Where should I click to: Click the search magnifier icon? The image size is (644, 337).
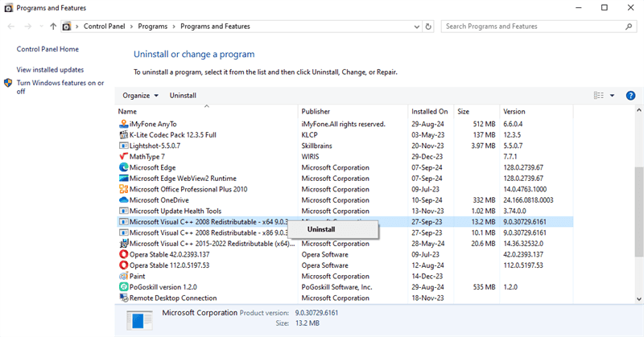pyautogui.click(x=629, y=27)
